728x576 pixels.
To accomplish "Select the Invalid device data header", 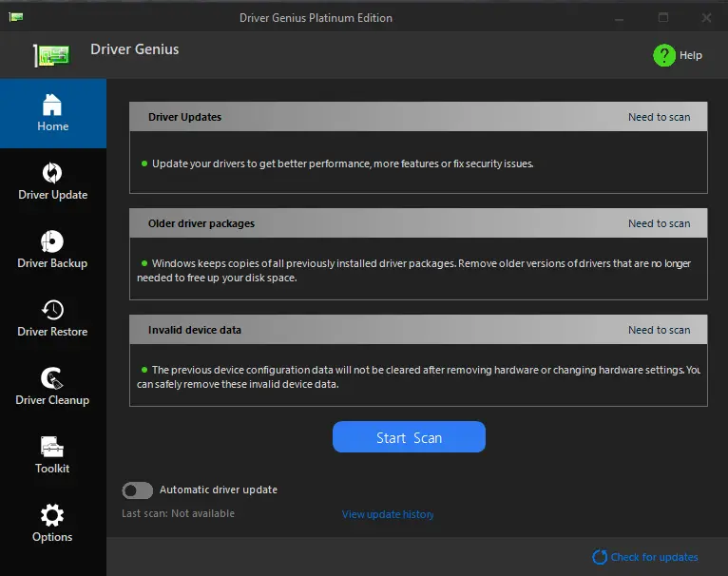I will pos(418,329).
